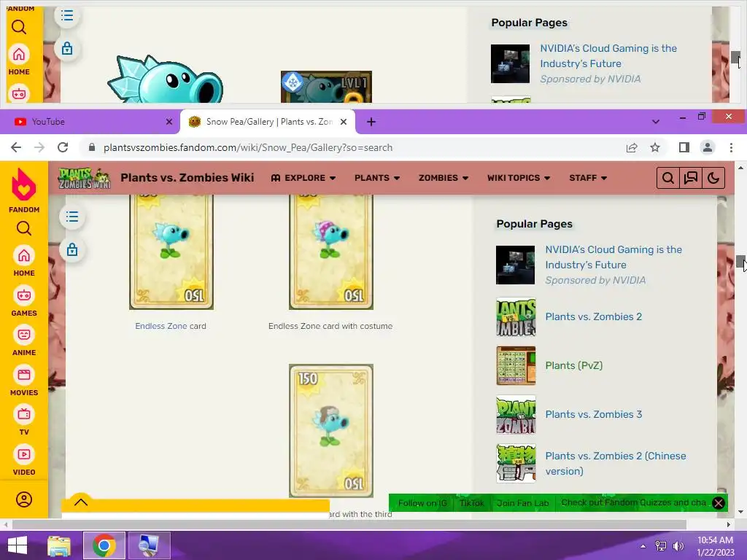Click Join Fan Lab banner link
Image resolution: width=747 pixels, height=560 pixels.
click(522, 503)
